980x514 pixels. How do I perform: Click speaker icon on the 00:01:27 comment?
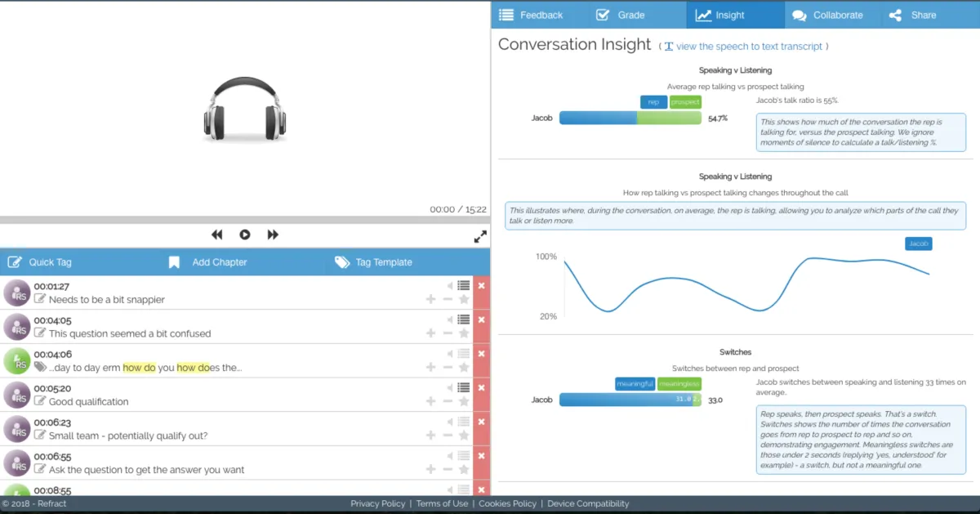click(x=449, y=285)
